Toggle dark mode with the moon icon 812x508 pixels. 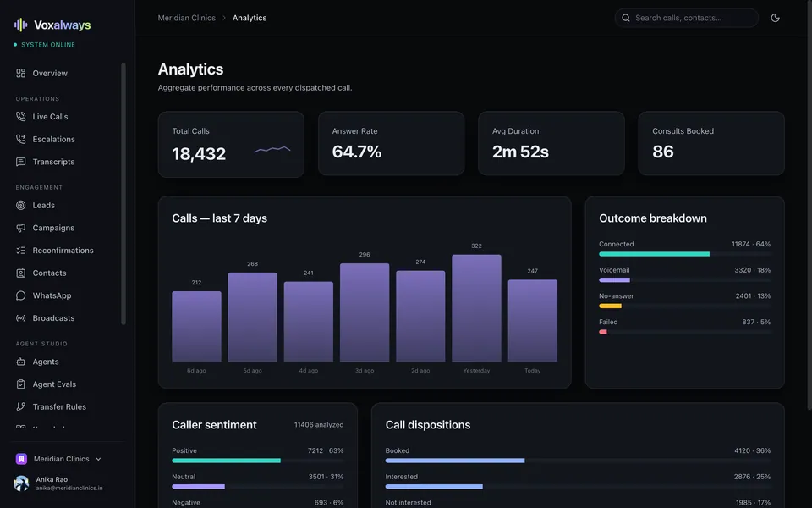point(776,18)
